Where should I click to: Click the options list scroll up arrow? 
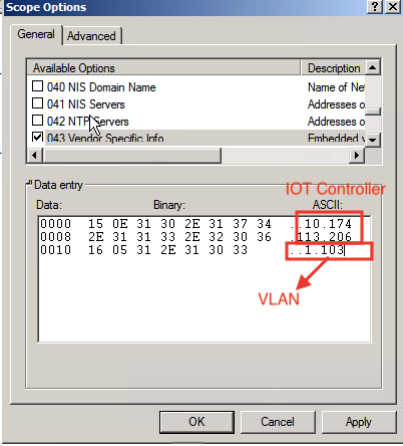click(x=373, y=68)
